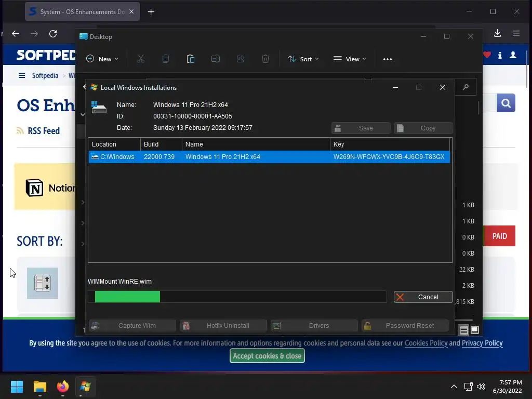Viewport: 532px width, 399px height.
Task: Click the Cancel button beside progress bar
Action: [423, 297]
